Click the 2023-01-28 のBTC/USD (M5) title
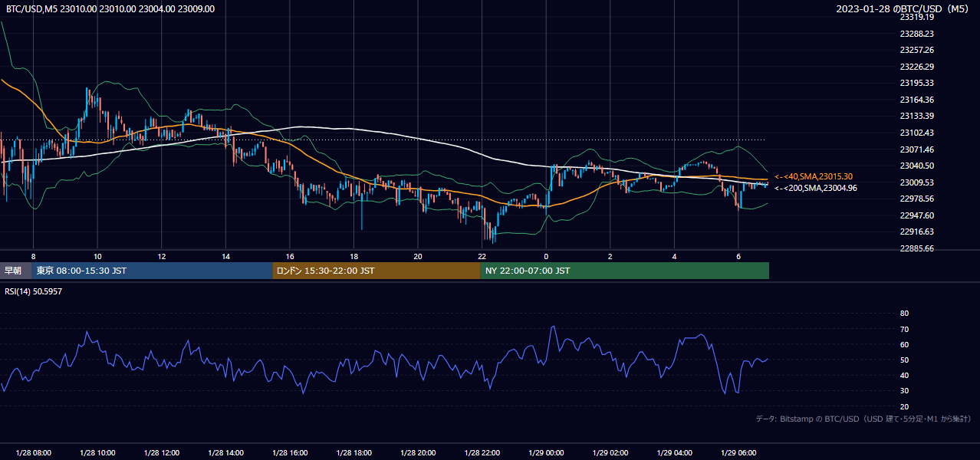Image resolution: width=980 pixels, height=460 pixels. (x=904, y=9)
